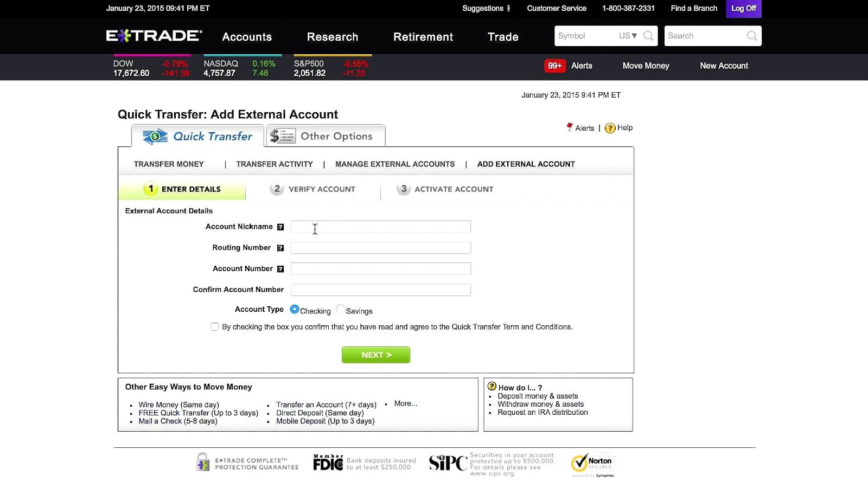Open the Accounts menu
This screenshot has width=868, height=488.
click(247, 36)
